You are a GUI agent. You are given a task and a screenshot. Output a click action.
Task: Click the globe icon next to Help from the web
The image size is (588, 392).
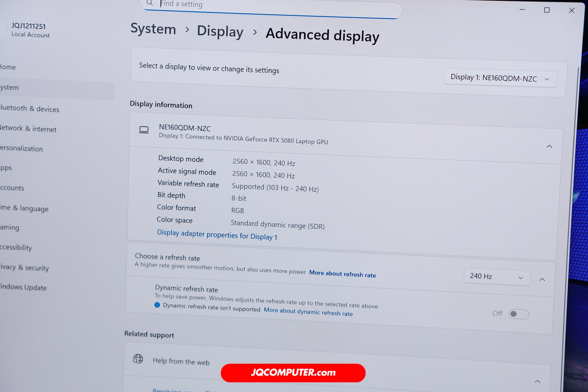click(138, 359)
